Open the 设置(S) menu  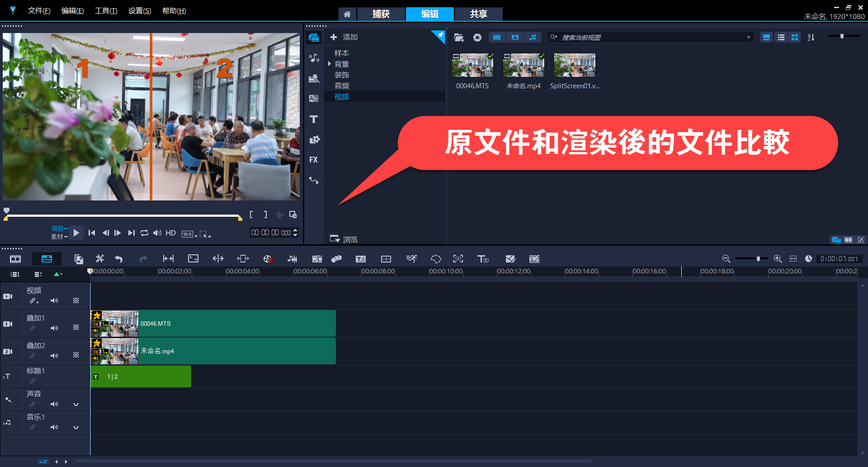pyautogui.click(x=140, y=10)
